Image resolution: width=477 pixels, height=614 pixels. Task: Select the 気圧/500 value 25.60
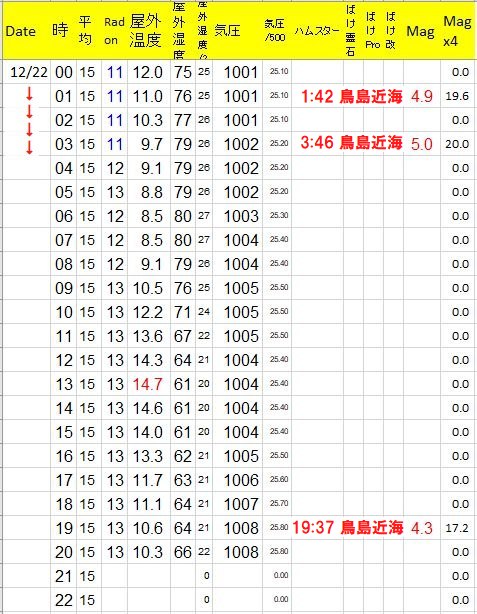point(279,479)
